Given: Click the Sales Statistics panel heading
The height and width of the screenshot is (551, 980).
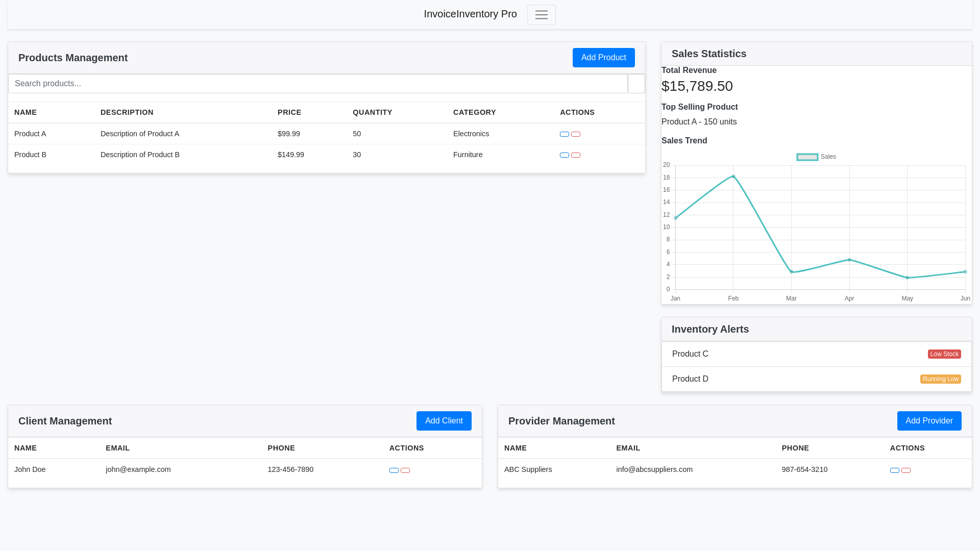Looking at the screenshot, I should [709, 54].
